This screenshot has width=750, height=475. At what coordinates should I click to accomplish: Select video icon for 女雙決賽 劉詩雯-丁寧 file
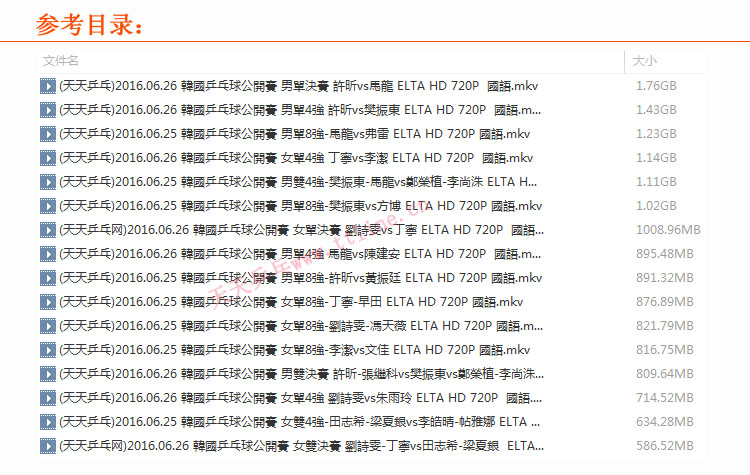[47, 446]
